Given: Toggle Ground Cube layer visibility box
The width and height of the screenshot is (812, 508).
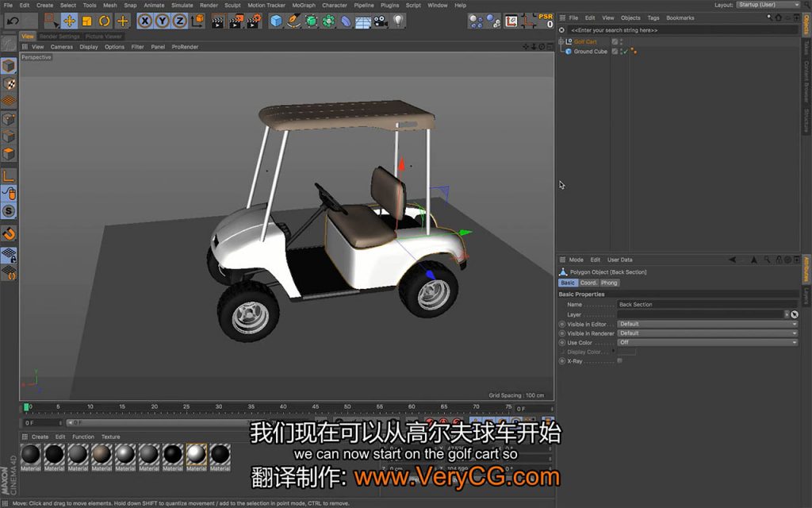Looking at the screenshot, I should tap(615, 52).
